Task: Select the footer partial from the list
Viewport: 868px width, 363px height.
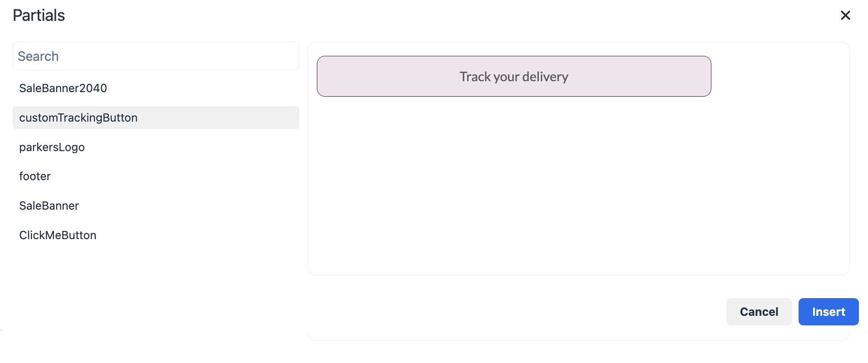Action: click(x=35, y=176)
